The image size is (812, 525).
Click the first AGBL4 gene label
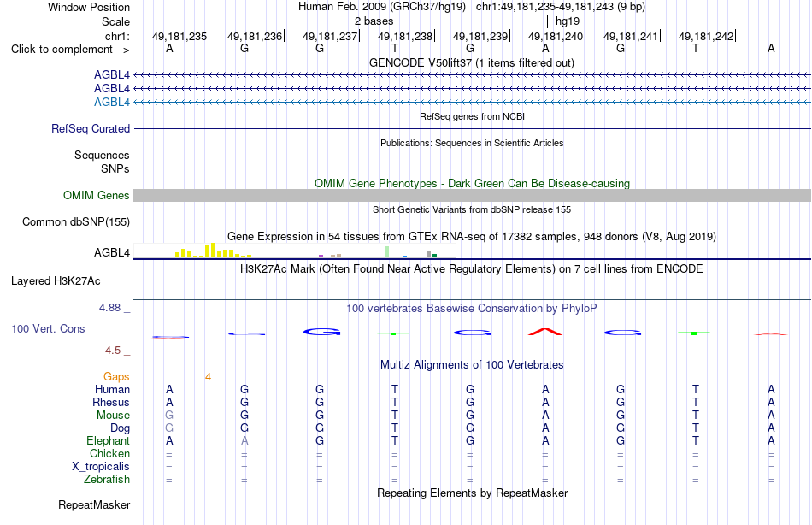point(112,74)
